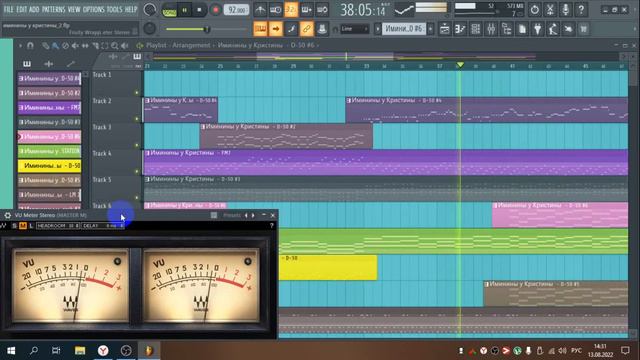640x360 pixels.
Task: Open the OPTIONS menu
Action: [x=94, y=9]
